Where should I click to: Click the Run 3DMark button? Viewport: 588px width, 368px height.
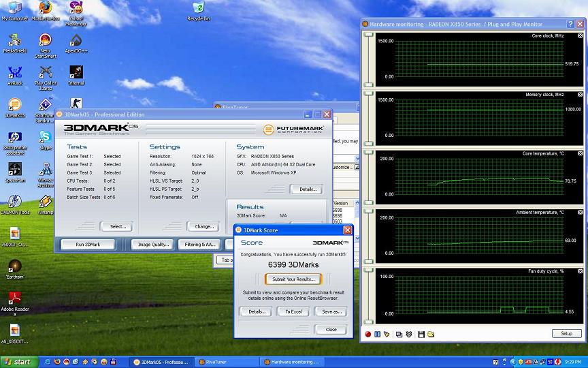click(x=88, y=244)
